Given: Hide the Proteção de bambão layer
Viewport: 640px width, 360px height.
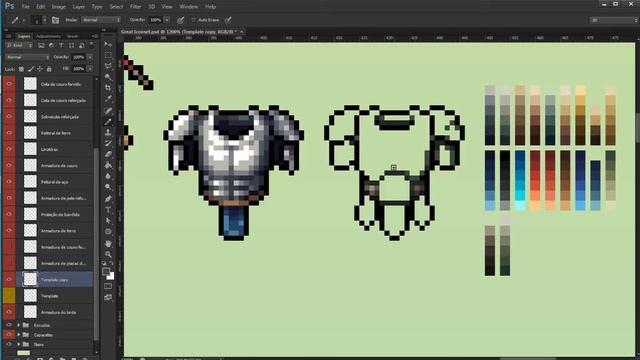Looking at the screenshot, I should tap(9, 214).
